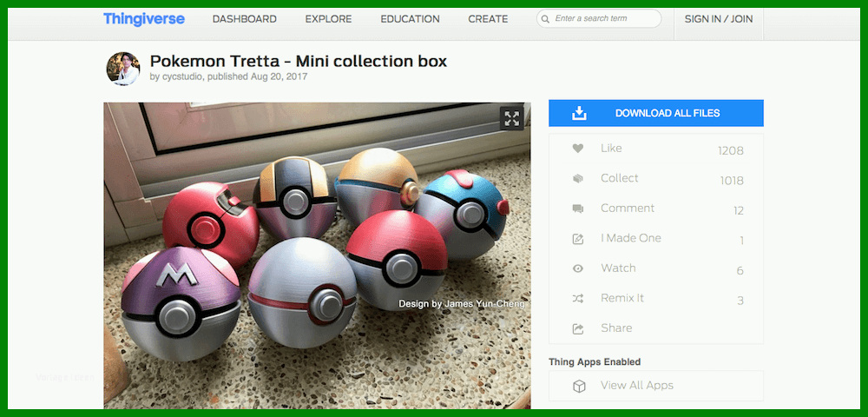Viewport: 868px width, 417px height.
Task: Click the comment count 12
Action: click(x=739, y=210)
